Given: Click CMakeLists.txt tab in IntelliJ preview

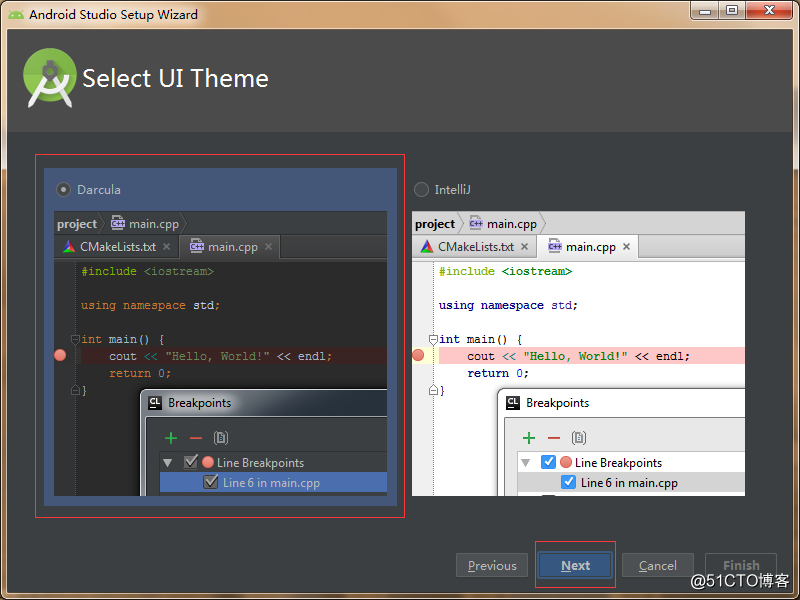Looking at the screenshot, I should click(474, 247).
